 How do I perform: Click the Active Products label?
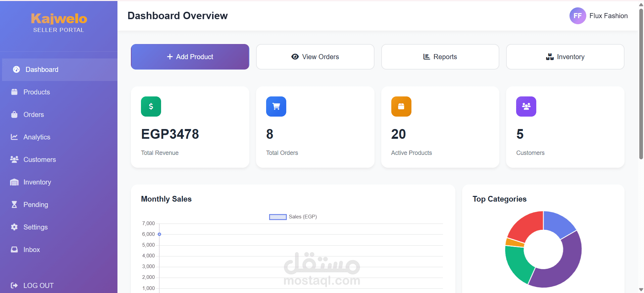pos(411,153)
